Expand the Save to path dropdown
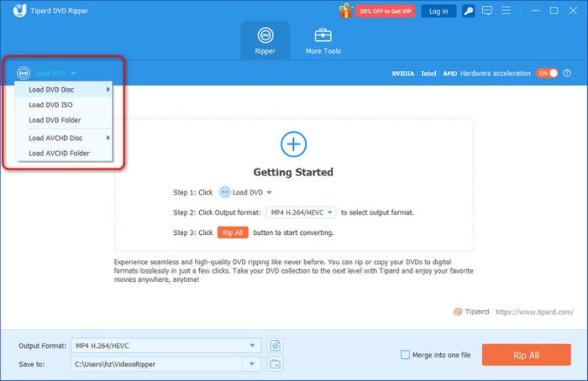The image size is (588, 381). (253, 363)
